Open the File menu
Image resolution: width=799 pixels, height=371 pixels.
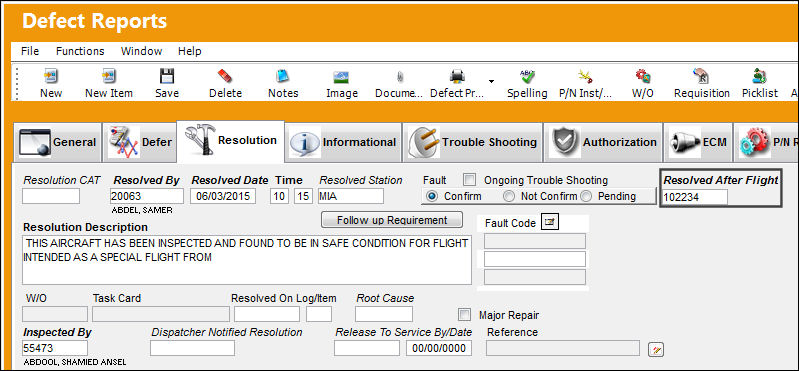click(30, 51)
